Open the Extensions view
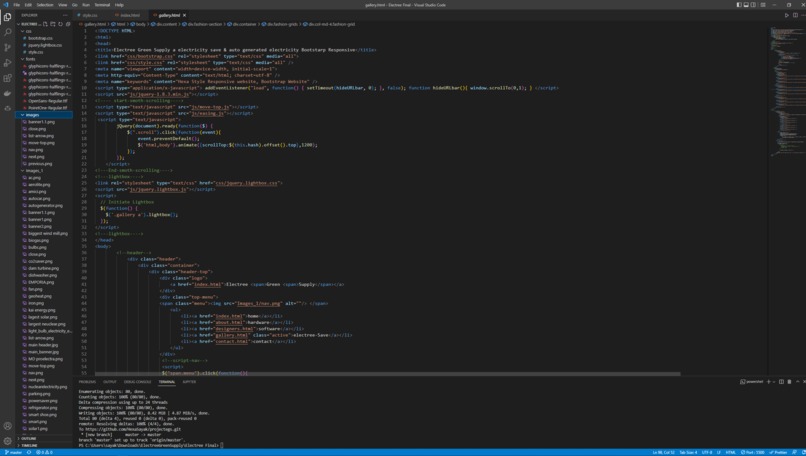 [7, 78]
